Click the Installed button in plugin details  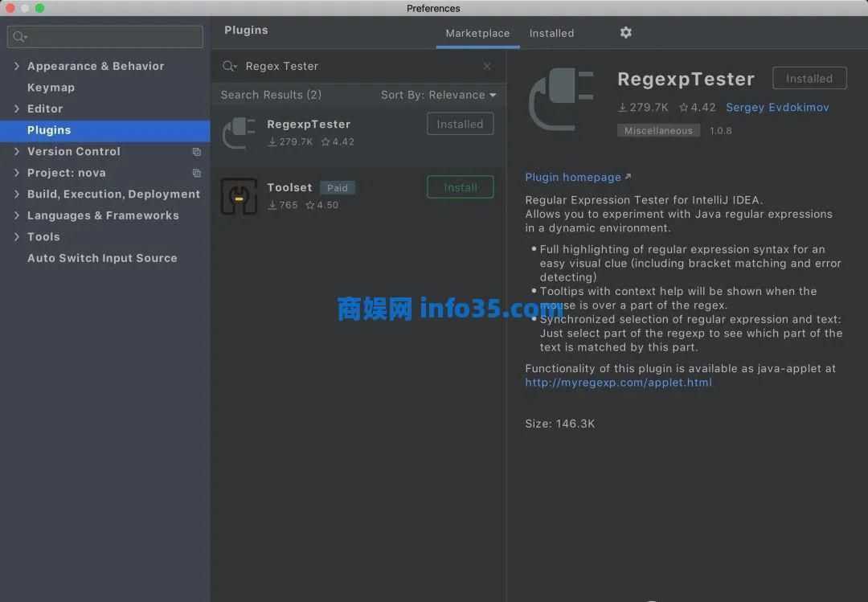[809, 79]
